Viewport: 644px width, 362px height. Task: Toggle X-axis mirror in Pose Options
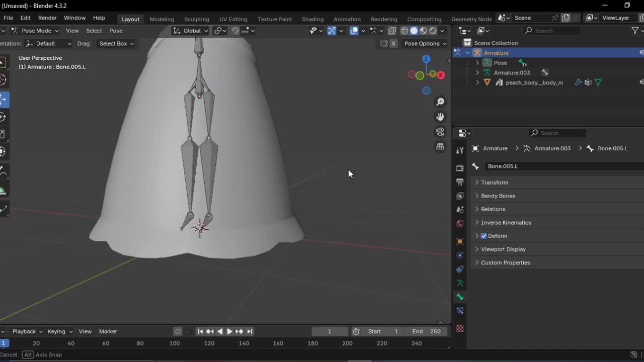(x=393, y=44)
